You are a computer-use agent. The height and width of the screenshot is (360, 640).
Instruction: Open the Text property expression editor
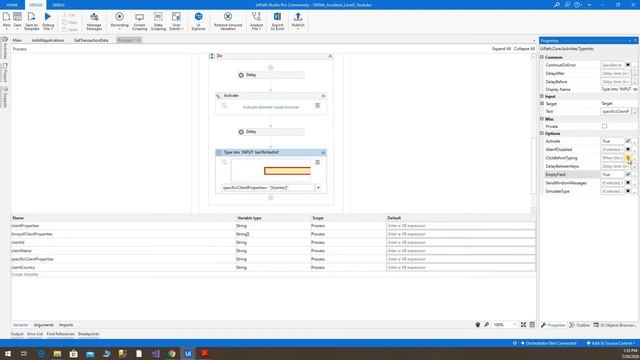pyautogui.click(x=634, y=111)
